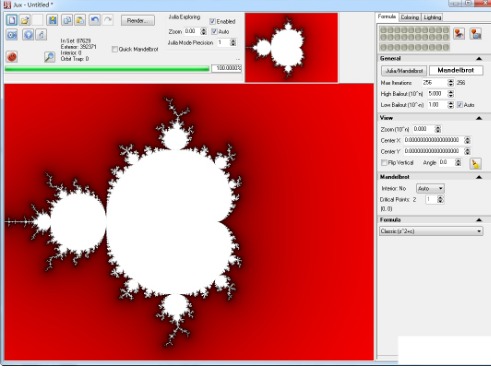Open a file with the folder icon
The width and height of the screenshot is (491, 369).
[x=25, y=20]
